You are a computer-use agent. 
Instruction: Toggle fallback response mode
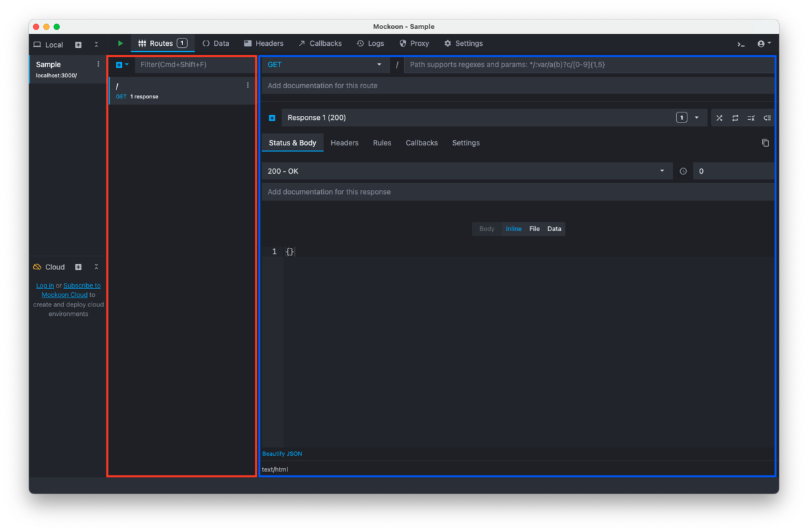(767, 118)
